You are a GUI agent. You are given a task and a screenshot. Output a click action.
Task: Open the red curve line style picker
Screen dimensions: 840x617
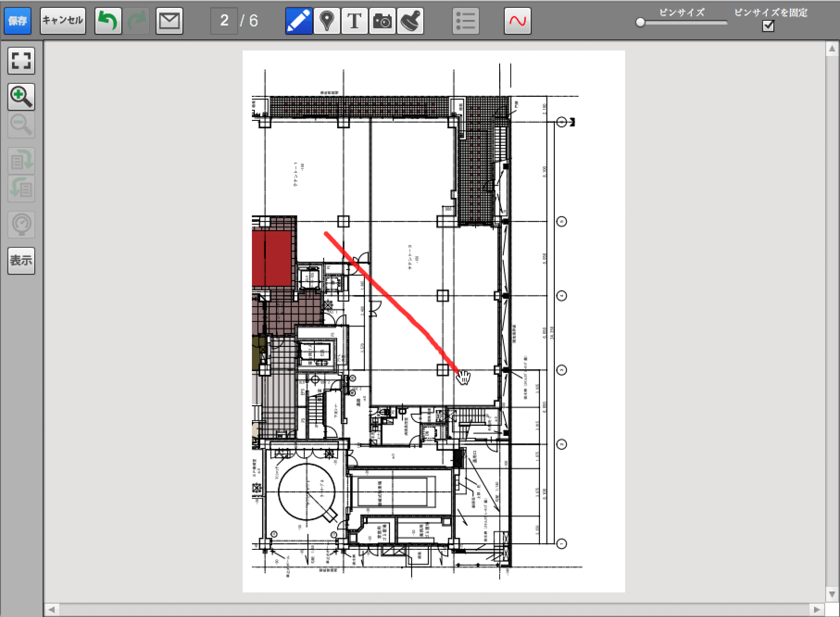point(517,21)
